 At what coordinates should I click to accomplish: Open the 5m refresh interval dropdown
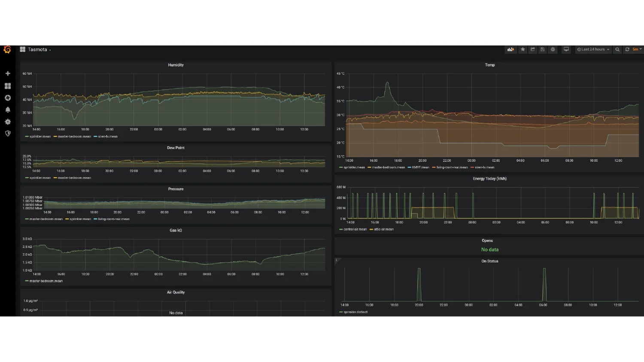pos(637,49)
